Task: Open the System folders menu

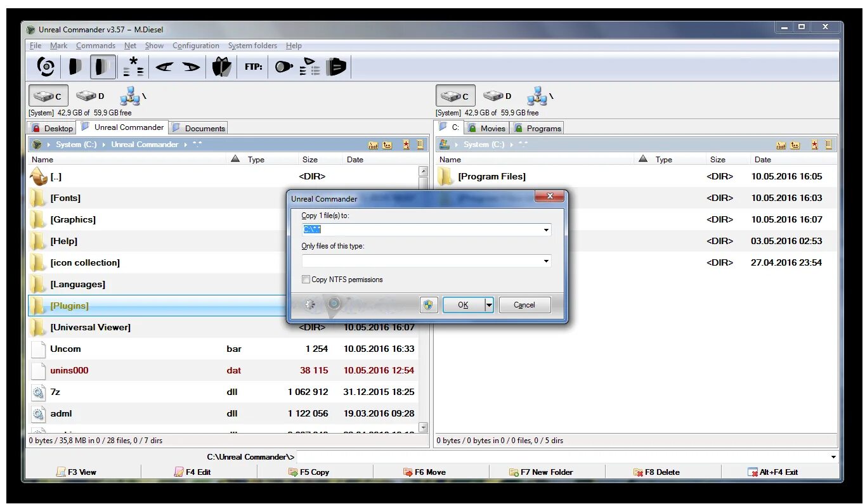Action: pos(252,46)
